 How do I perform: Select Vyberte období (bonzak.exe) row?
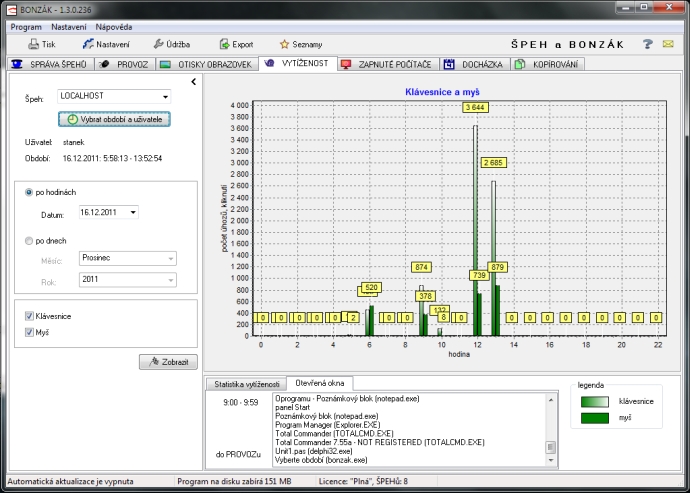pyautogui.click(x=321, y=460)
